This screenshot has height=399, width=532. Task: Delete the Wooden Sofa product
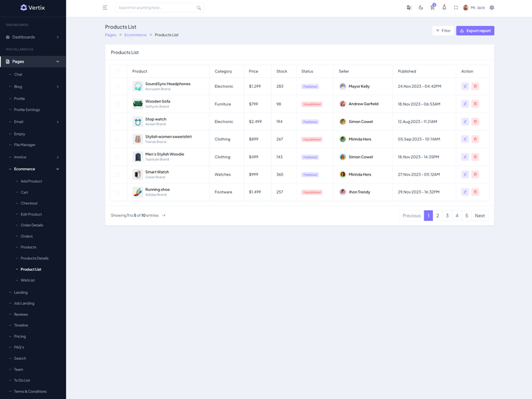point(475,104)
